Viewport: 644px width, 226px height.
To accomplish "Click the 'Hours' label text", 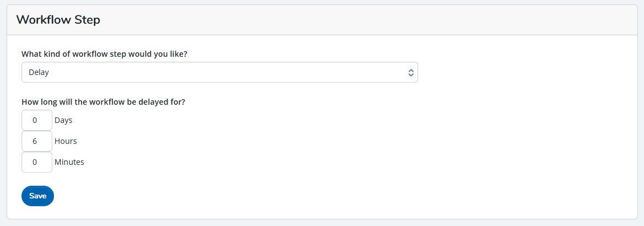I will point(66,141).
